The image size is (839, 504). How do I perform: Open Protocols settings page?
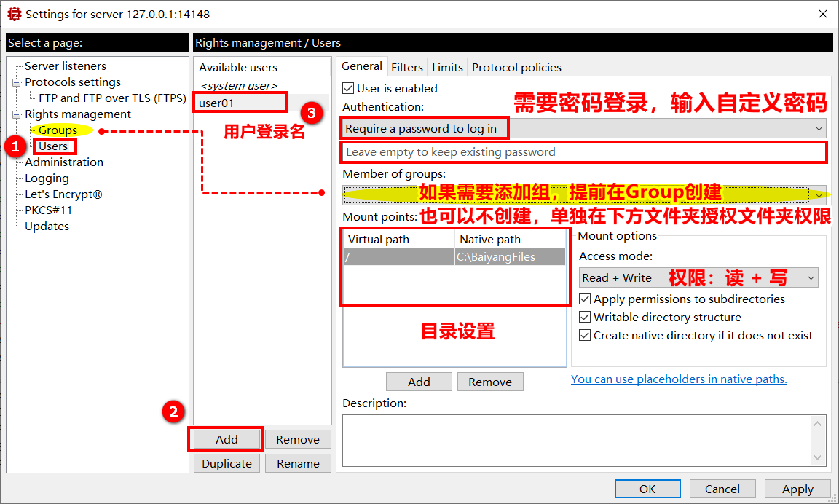(x=73, y=82)
